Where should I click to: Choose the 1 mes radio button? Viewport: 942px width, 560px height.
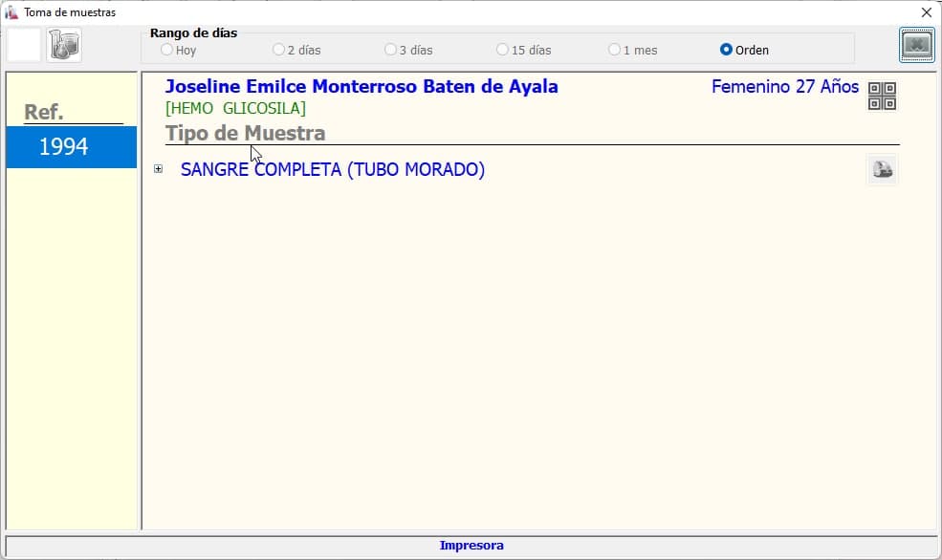click(615, 50)
